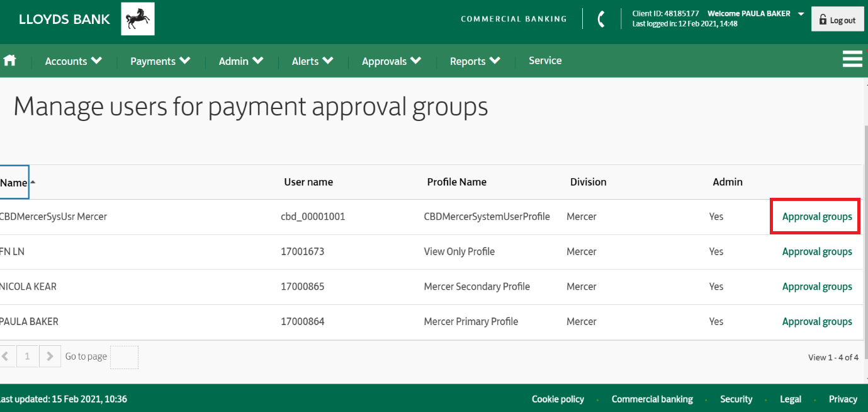Open the Legal footer link

click(791, 399)
